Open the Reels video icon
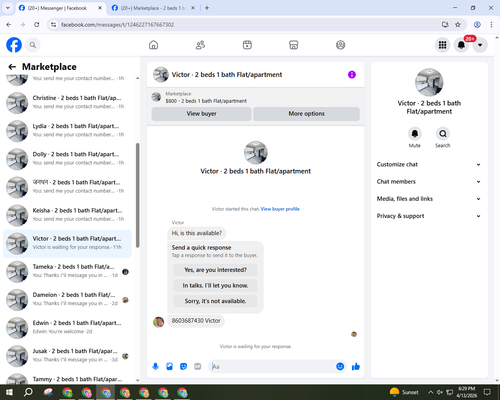The height and width of the screenshot is (400, 500). coord(247,45)
